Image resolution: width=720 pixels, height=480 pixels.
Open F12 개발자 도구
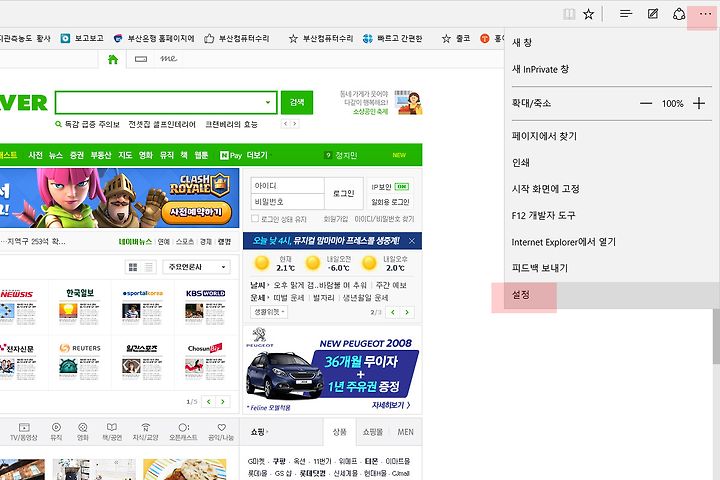click(x=612, y=215)
